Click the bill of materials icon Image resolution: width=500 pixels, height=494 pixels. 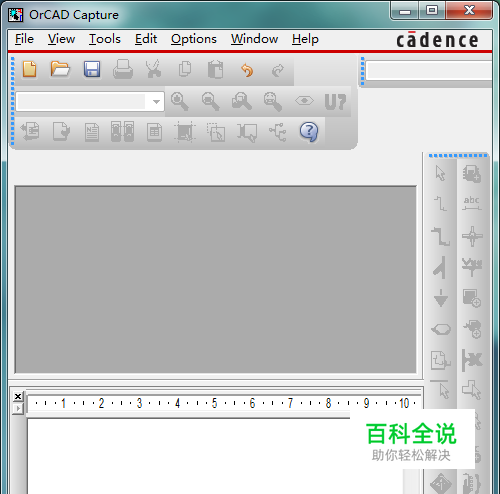coord(154,132)
